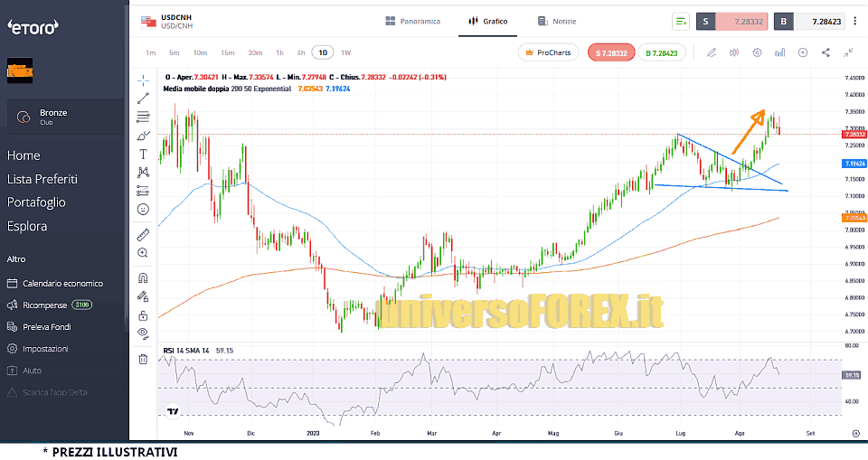Select the 1W timeframe
Screen dimensions: 868x460
(x=345, y=52)
